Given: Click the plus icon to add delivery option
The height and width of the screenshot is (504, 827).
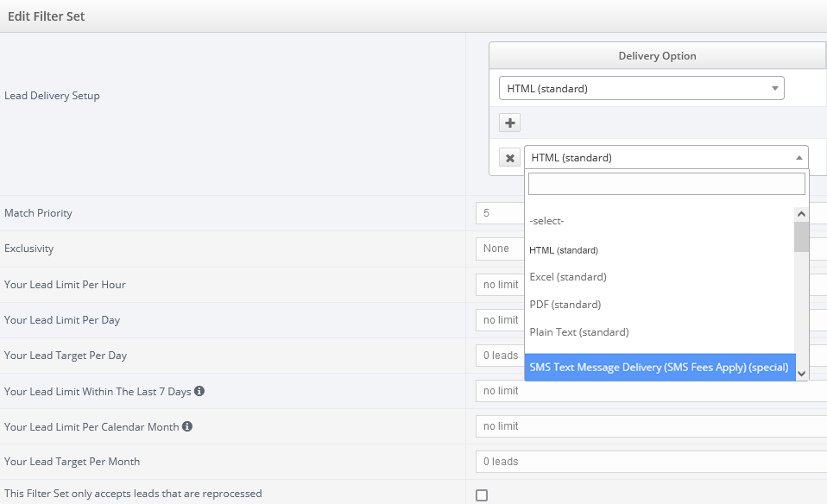Looking at the screenshot, I should 510,123.
